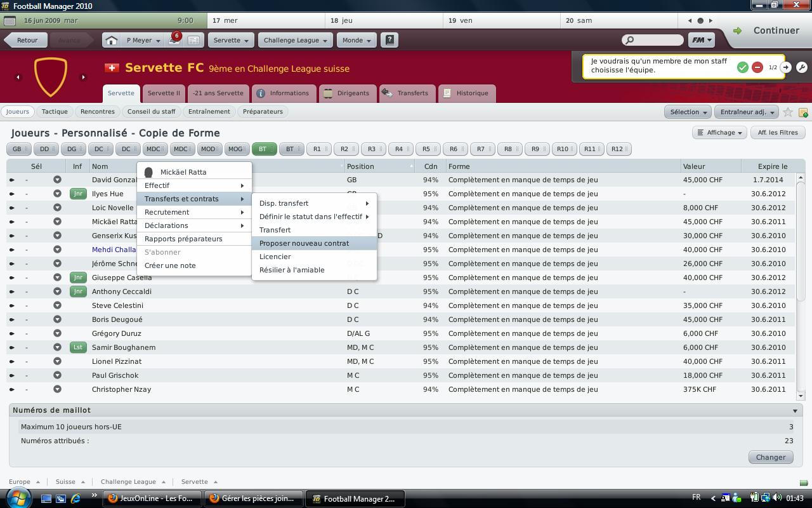Go to next staff suggestion arrow
Screen dimensions: 812x508
coord(786,67)
